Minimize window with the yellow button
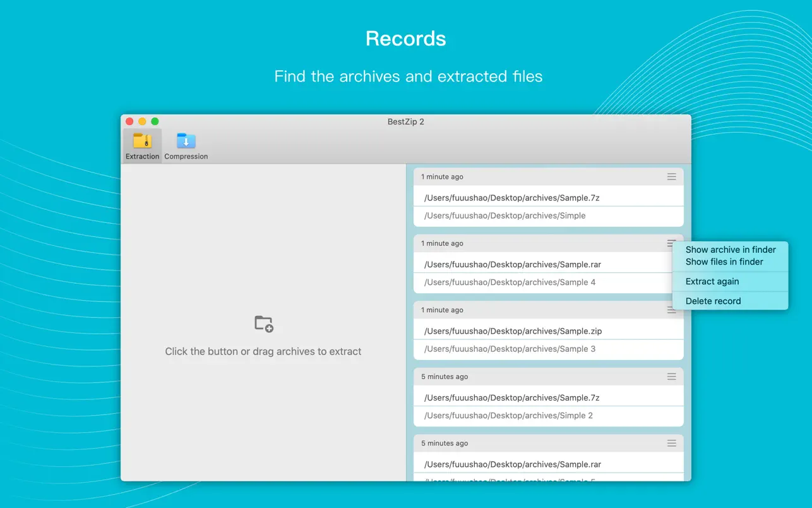Viewport: 812px width, 508px height. (142, 121)
